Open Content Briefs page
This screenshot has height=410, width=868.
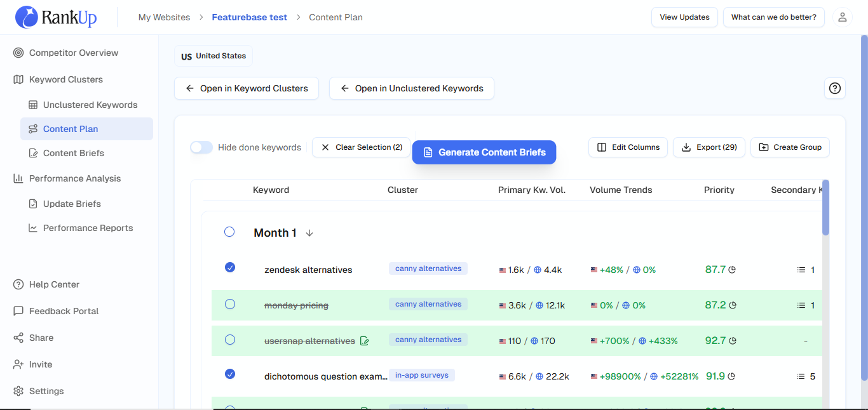click(x=74, y=153)
